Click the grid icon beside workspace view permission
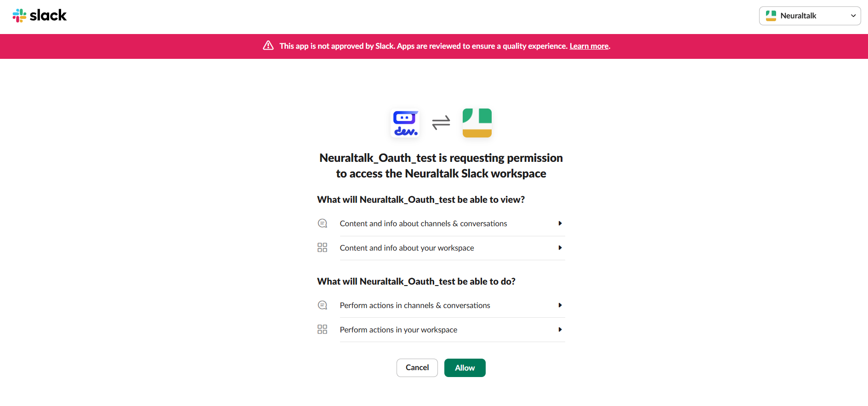The height and width of the screenshot is (406, 868). click(x=323, y=247)
